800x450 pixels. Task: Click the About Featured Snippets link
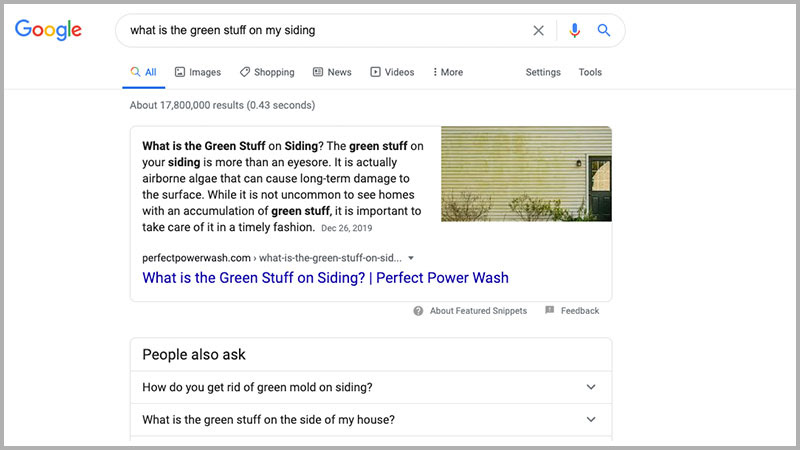pos(478,311)
